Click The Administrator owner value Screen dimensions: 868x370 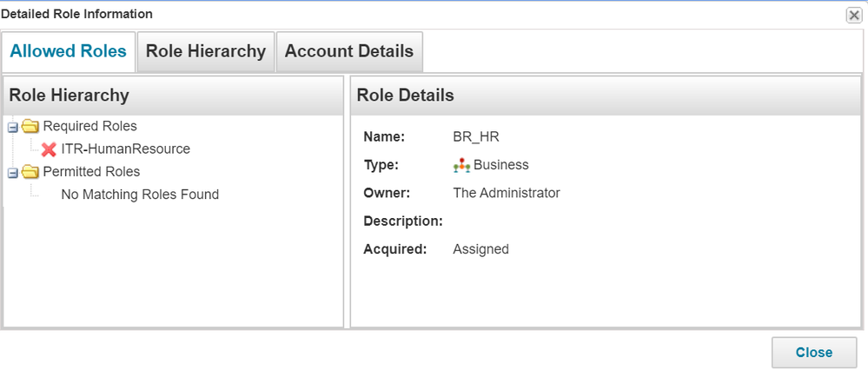(x=507, y=193)
